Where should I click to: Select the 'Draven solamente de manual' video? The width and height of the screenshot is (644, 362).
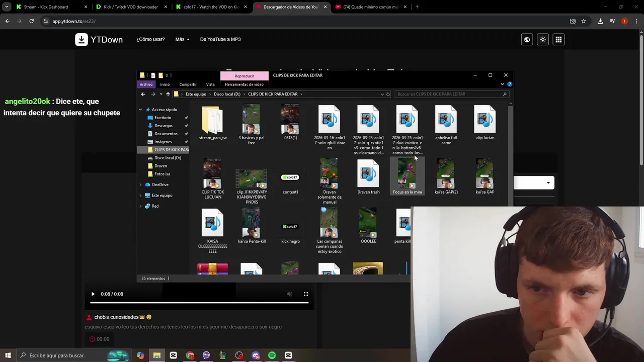pos(329,182)
